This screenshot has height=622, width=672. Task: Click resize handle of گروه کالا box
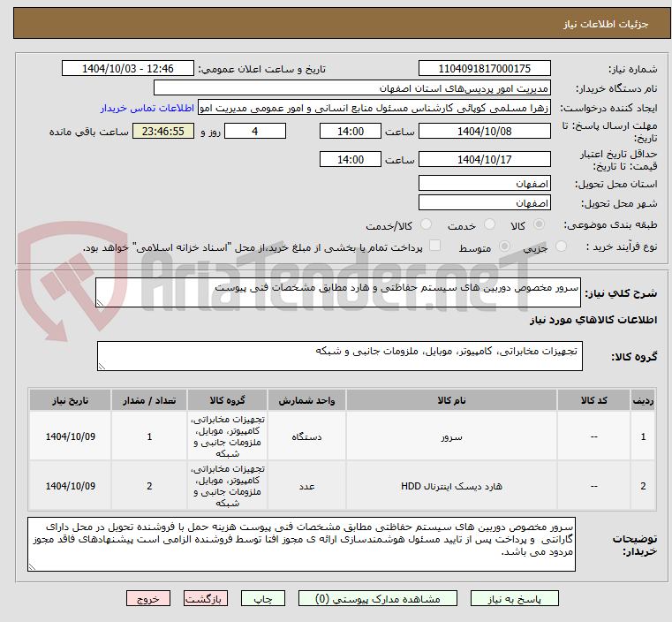tap(102, 366)
